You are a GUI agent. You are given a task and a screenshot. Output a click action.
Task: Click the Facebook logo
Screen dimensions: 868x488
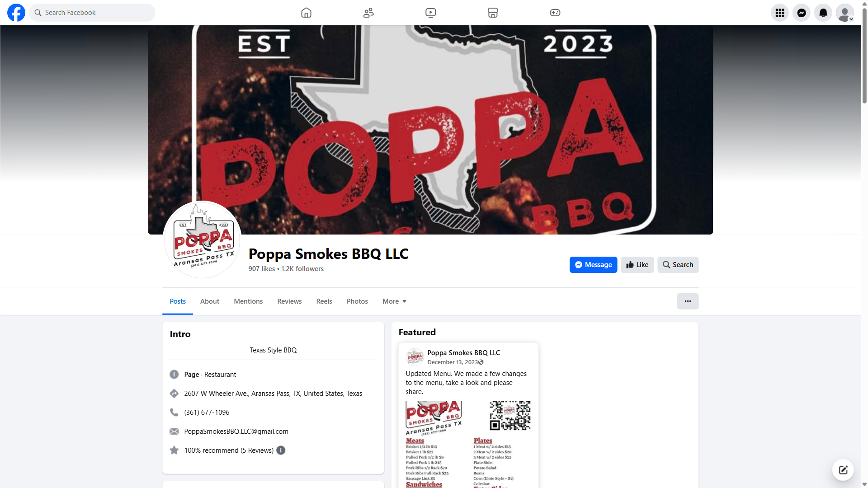pos(16,13)
